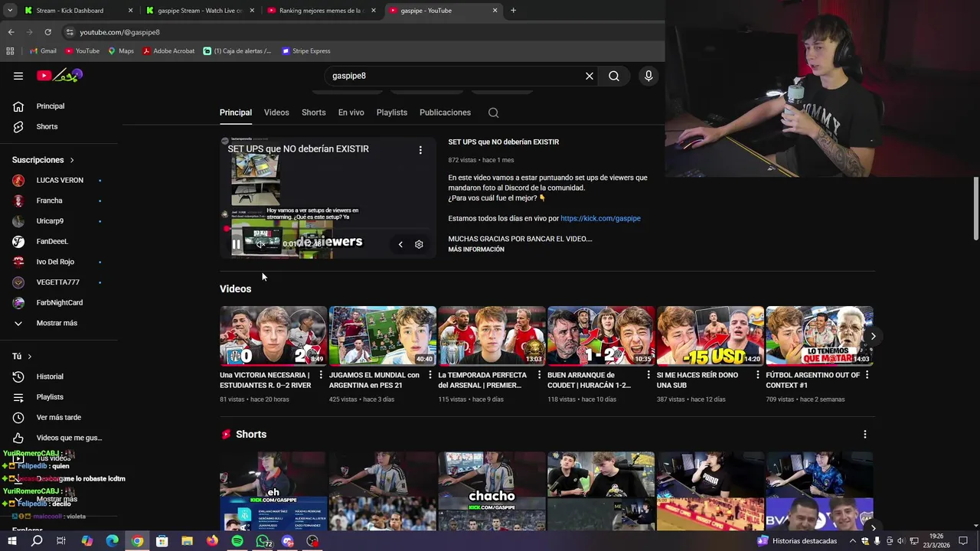Open options for JUGAMOS EL MUNDIAL video
The height and width of the screenshot is (551, 980).
430,375
